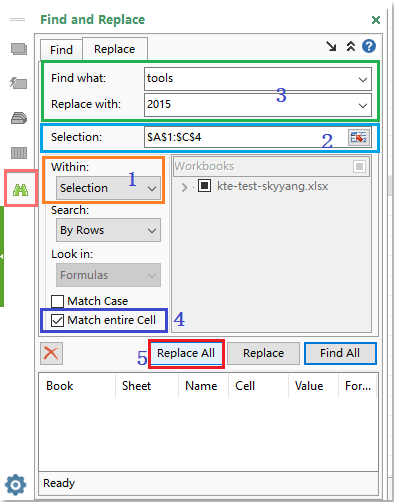Click the Find All button

(340, 353)
